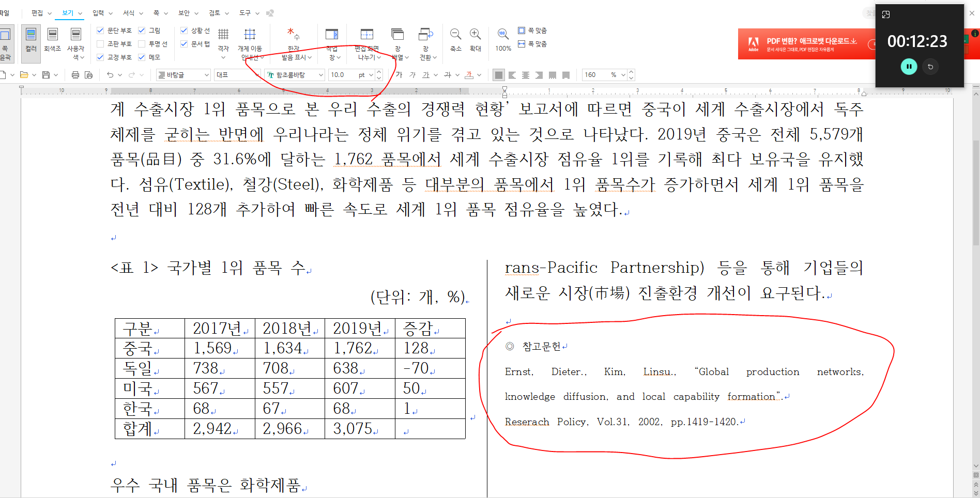This screenshot has height=498, width=980.
Task: Apply italic 가 formatting
Action: [412, 75]
